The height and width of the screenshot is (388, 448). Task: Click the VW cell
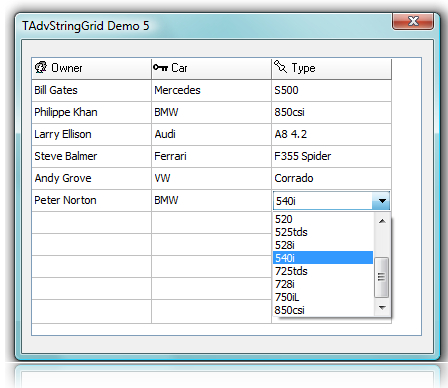click(211, 178)
